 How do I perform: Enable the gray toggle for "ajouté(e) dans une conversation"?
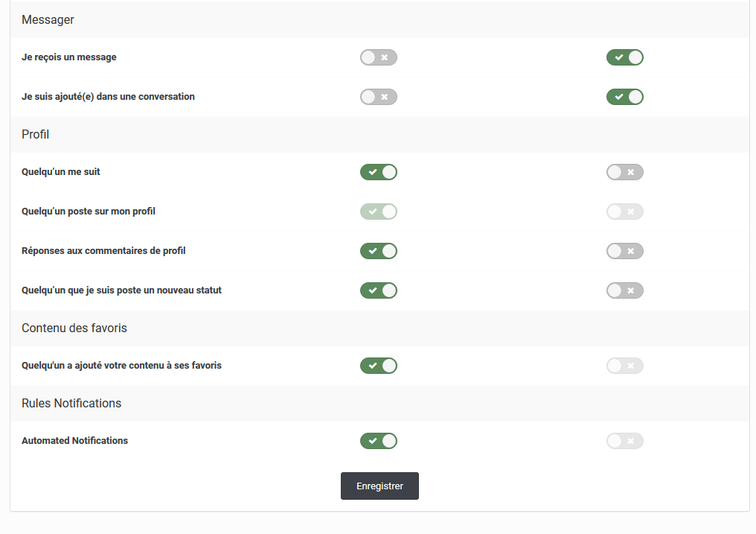click(379, 97)
